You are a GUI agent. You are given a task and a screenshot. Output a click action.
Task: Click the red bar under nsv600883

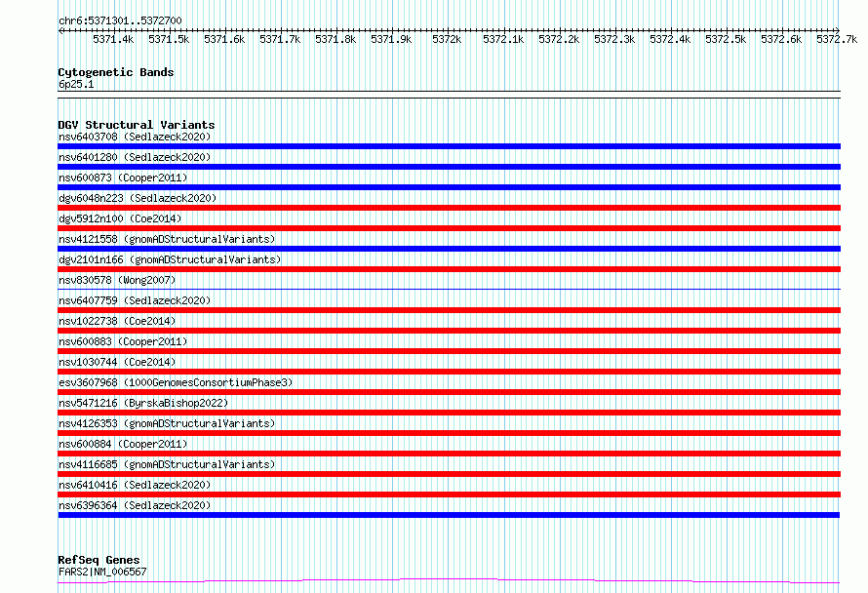click(x=449, y=351)
